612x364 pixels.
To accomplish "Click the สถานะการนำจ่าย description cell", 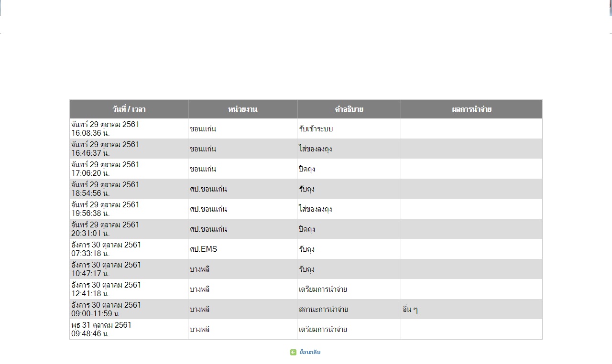I will pyautogui.click(x=349, y=309).
